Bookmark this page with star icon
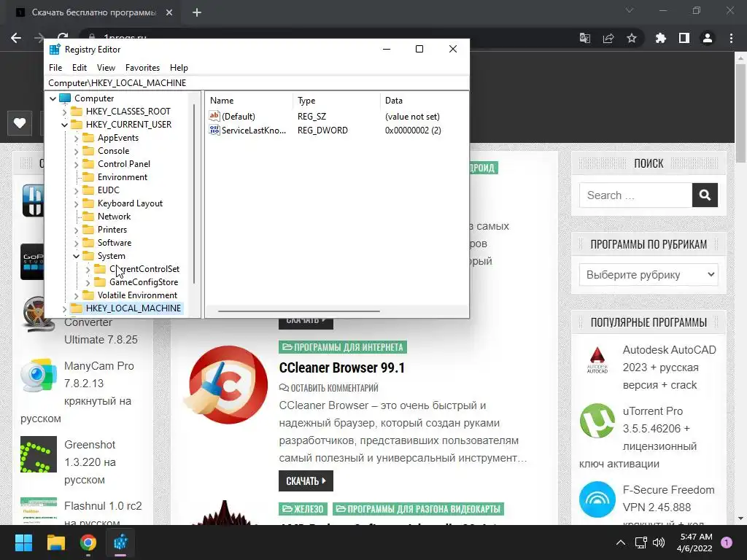747x560 pixels. [632, 38]
